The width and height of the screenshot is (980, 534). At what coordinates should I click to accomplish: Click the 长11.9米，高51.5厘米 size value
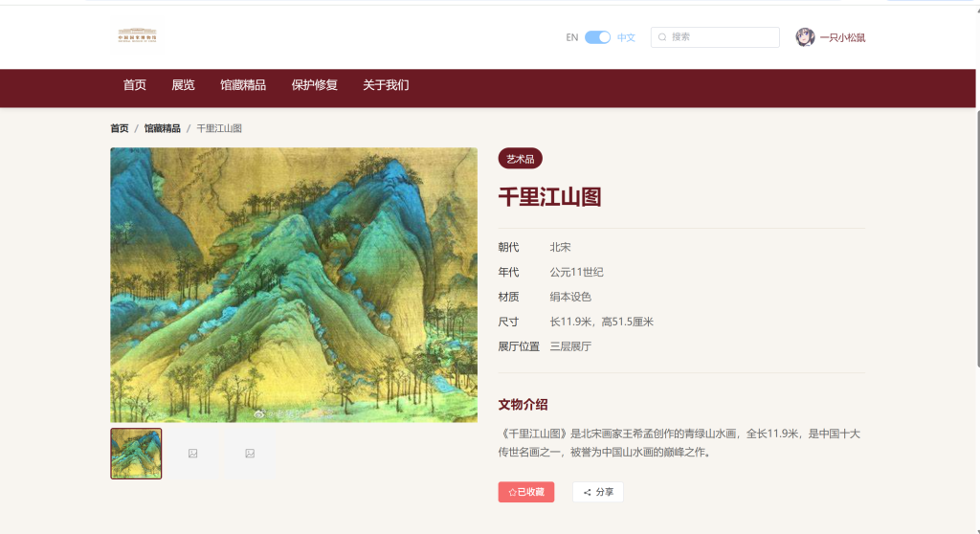coord(601,322)
